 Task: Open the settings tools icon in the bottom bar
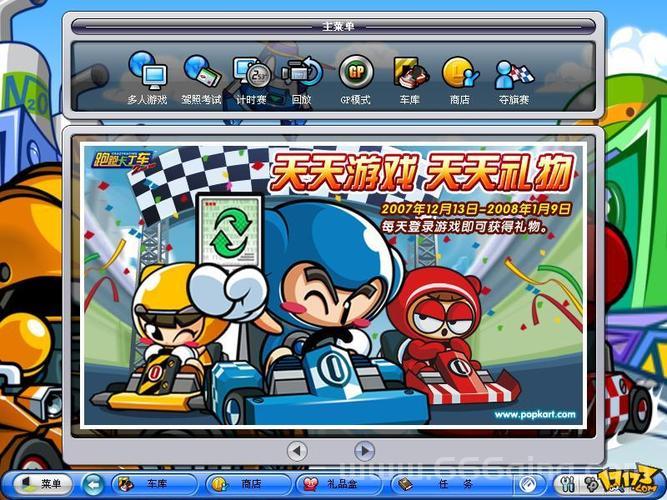click(x=568, y=484)
